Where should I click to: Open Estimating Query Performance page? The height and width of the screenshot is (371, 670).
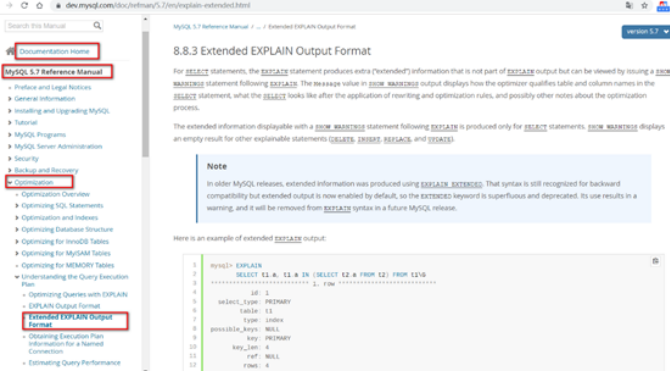click(x=74, y=363)
